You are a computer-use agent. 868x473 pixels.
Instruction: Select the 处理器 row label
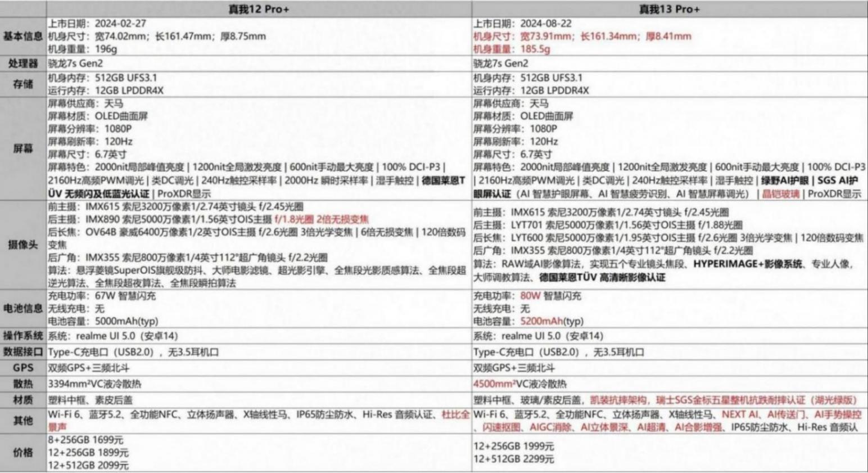[23, 64]
